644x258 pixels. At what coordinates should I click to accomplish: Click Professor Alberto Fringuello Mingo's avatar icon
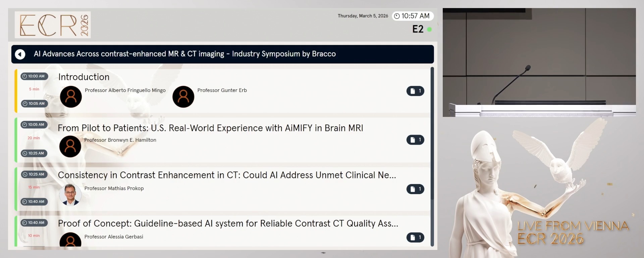tap(71, 97)
